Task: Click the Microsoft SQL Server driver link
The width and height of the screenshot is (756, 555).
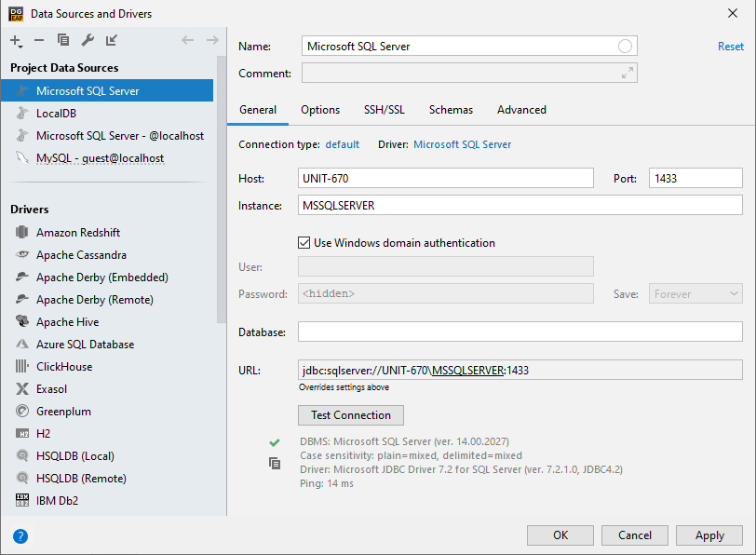Action: 463,144
